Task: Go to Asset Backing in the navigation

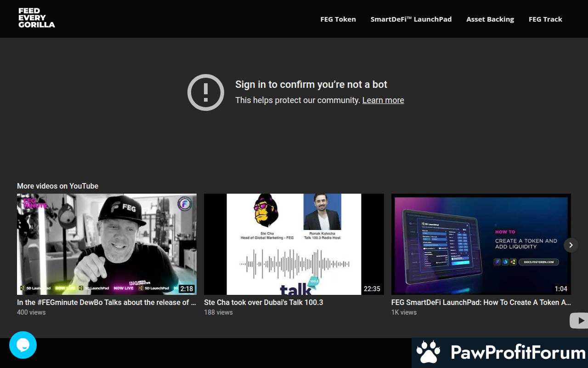Action: click(x=490, y=19)
